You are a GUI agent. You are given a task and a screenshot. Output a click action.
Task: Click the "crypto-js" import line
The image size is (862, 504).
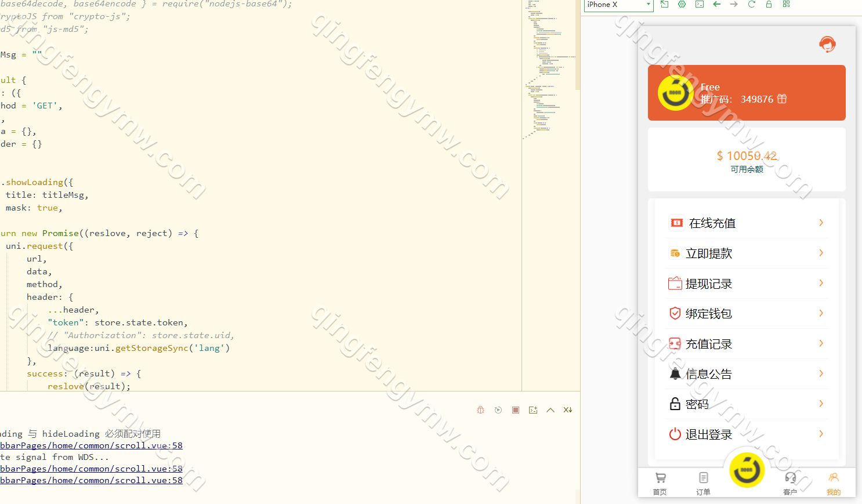tap(65, 16)
